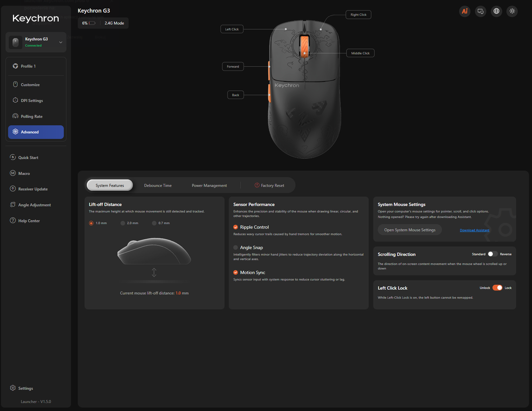Open the language globe icon

496,11
